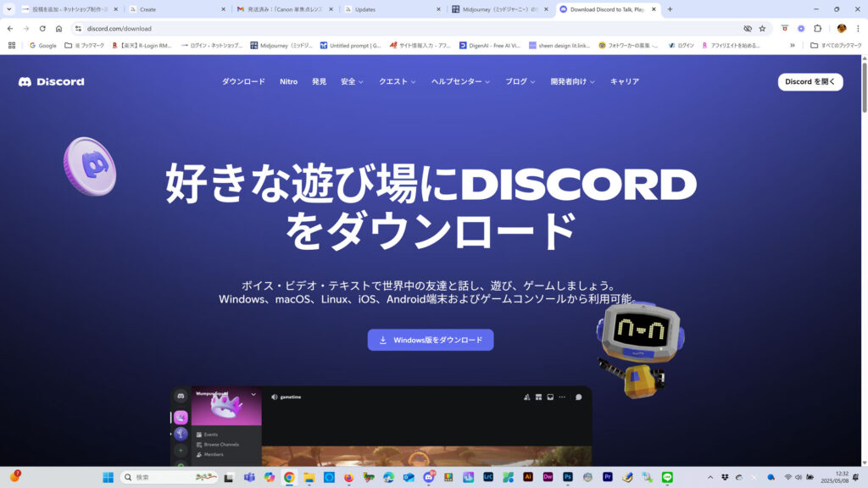Image resolution: width=868 pixels, height=488 pixels.
Task: Open Adobe Illustrator from the taskbar
Action: 527,477
